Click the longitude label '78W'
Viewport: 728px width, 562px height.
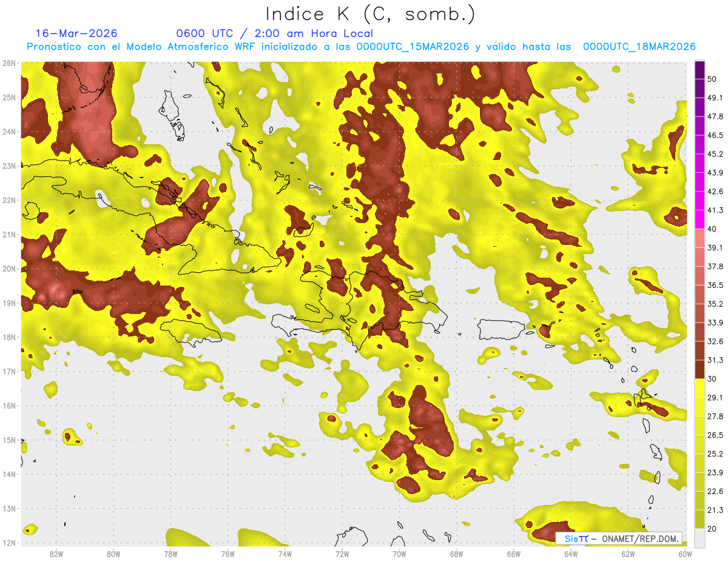click(170, 554)
